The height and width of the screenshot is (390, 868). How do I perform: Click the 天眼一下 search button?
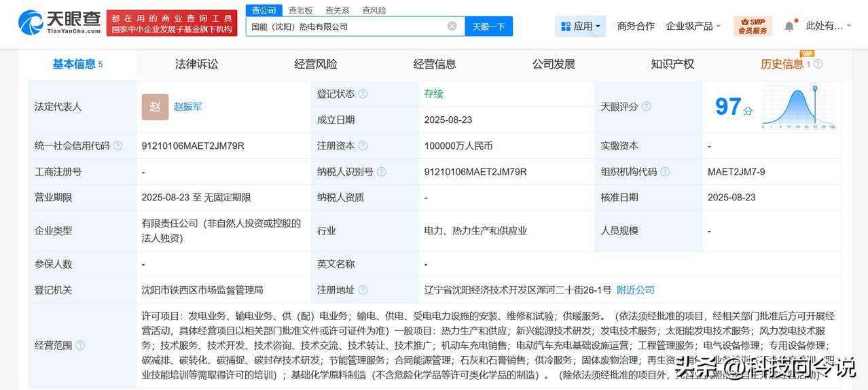489,26
